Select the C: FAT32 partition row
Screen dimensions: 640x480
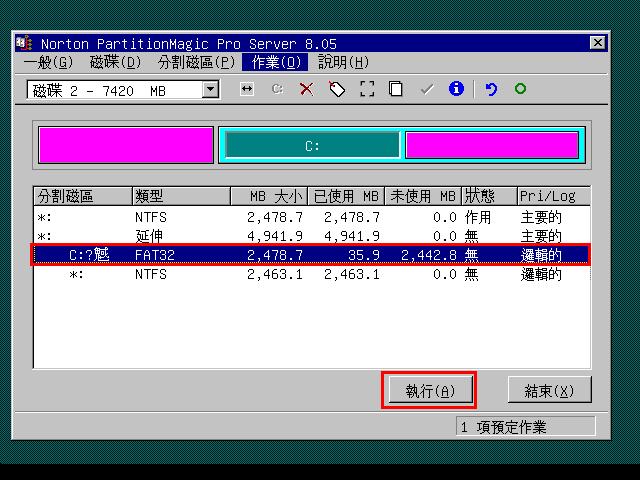click(312, 255)
